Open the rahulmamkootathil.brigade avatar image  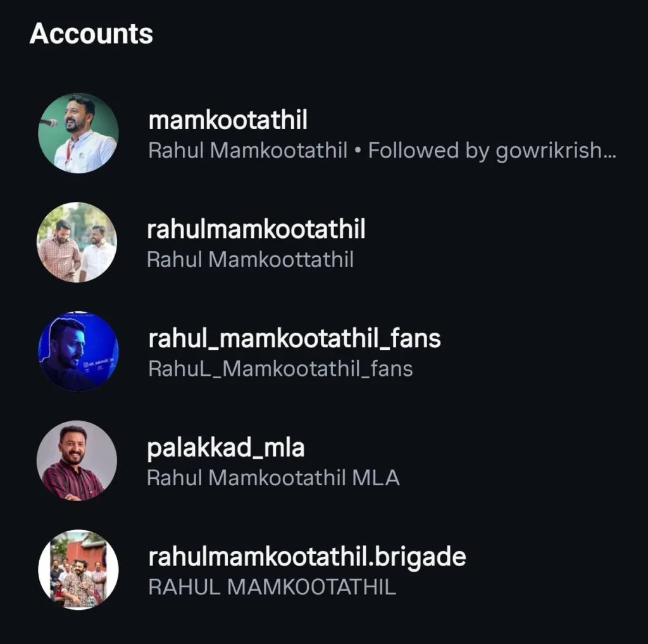click(78, 569)
